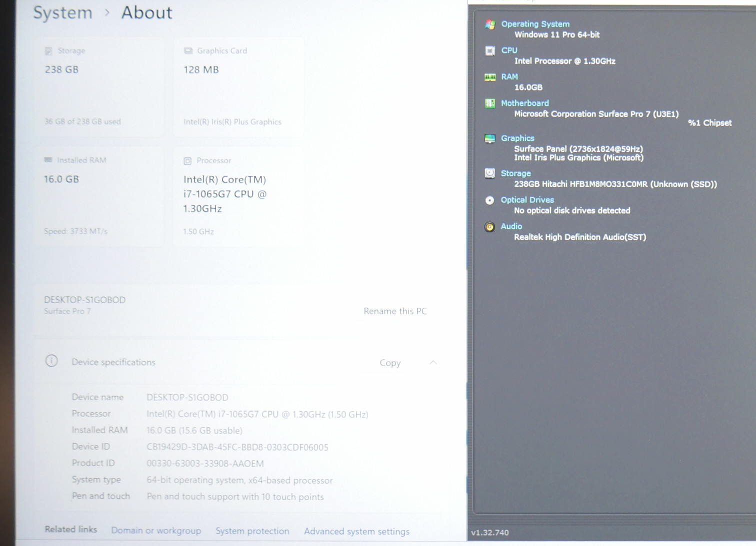Click the Device name value DESKTOP-S1GOBOD

pyautogui.click(x=187, y=398)
